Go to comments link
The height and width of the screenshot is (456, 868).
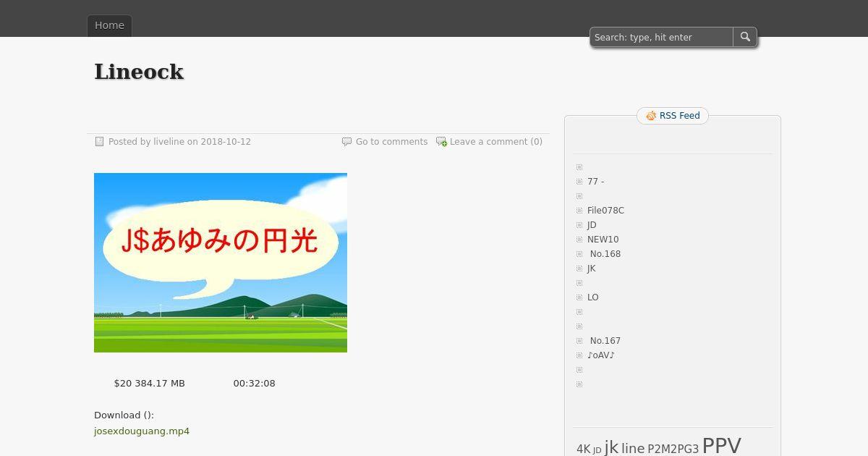coord(391,142)
